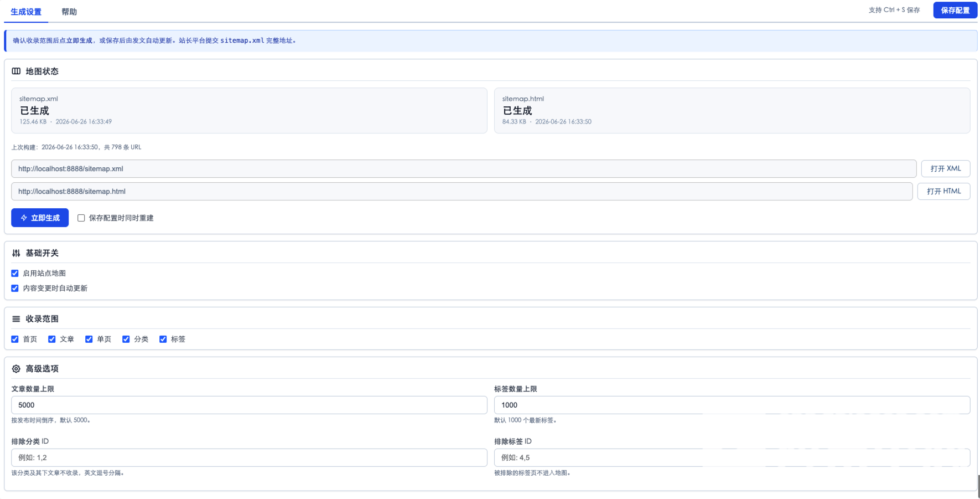The width and height of the screenshot is (980, 499).
Task: Select the 生成设置 tab
Action: (26, 12)
